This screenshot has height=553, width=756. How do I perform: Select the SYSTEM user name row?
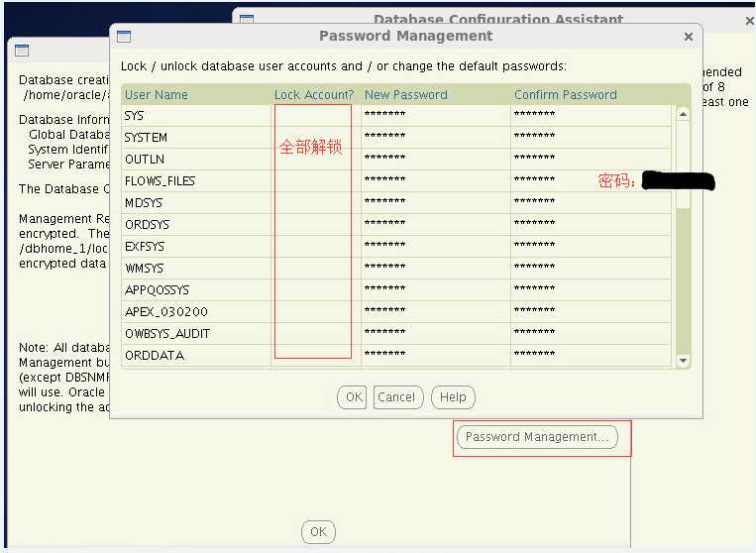click(196, 138)
